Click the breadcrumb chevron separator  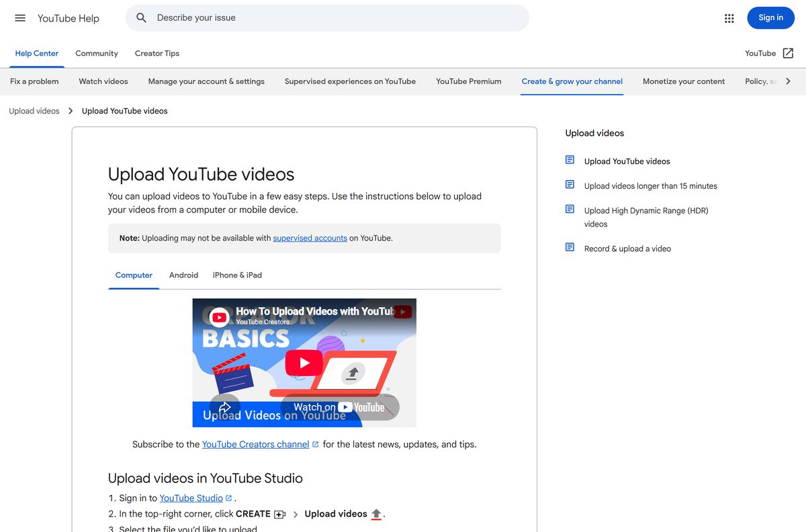(71, 111)
